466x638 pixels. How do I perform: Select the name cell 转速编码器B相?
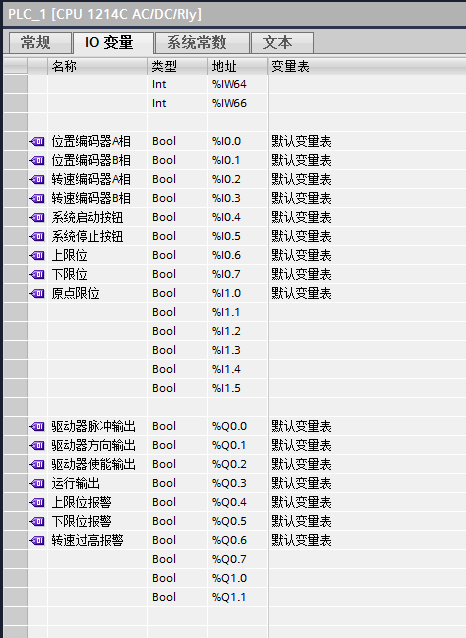point(97,199)
